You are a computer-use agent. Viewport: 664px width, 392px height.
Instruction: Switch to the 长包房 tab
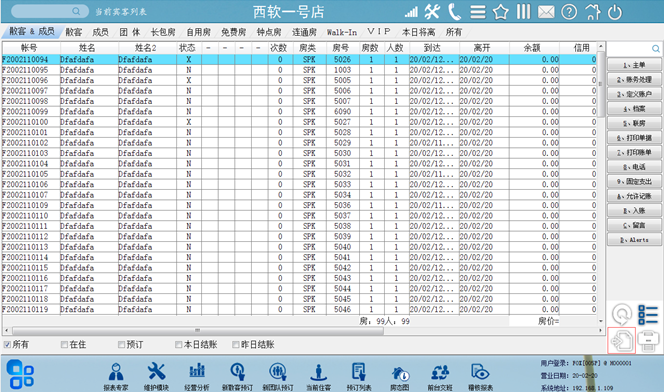[163, 32]
